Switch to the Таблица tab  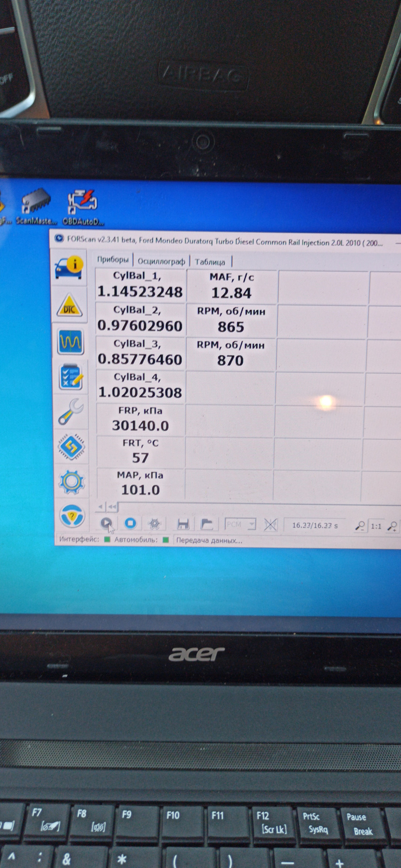(210, 262)
